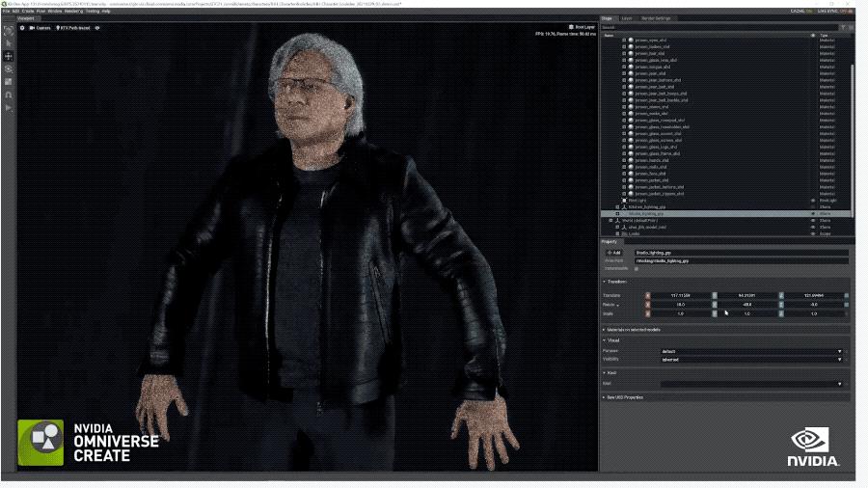Expand the Kitchen_lighting_grp xform
The width and height of the screenshot is (868, 488).
point(618,207)
